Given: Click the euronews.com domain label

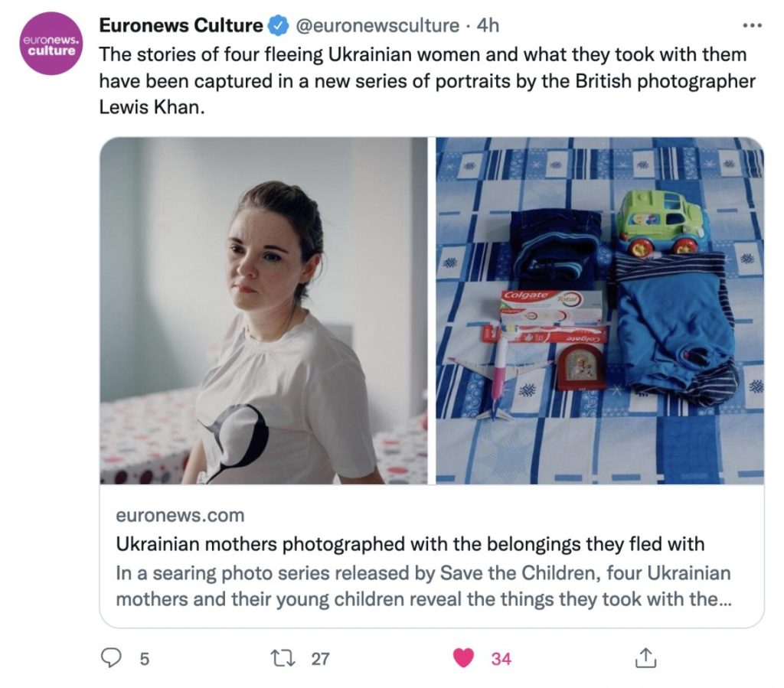Looking at the screenshot, I should 180,515.
